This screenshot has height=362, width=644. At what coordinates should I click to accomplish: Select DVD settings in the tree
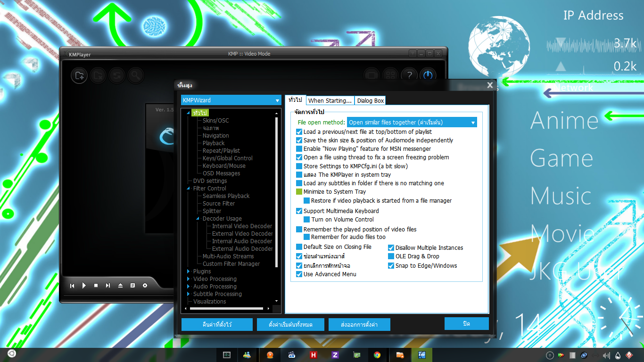(210, 181)
